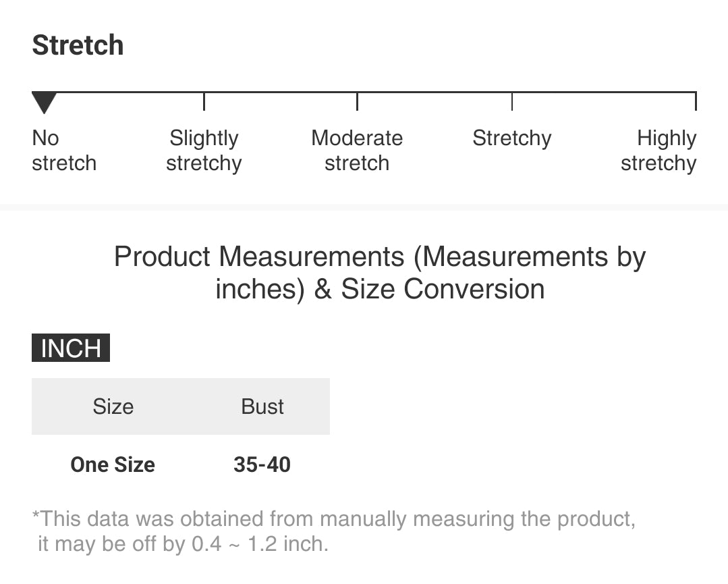Click the "35-40" bust measurement value
This screenshot has height=584, width=728.
(x=262, y=464)
